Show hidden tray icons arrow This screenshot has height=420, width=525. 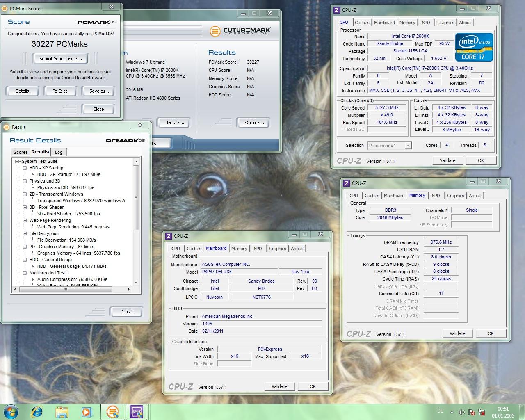(452, 412)
